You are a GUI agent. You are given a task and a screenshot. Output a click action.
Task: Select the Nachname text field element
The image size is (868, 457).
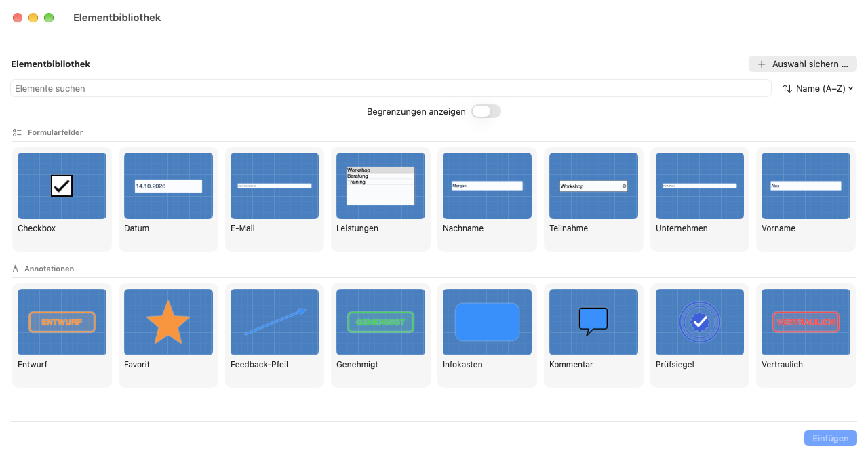(x=487, y=186)
